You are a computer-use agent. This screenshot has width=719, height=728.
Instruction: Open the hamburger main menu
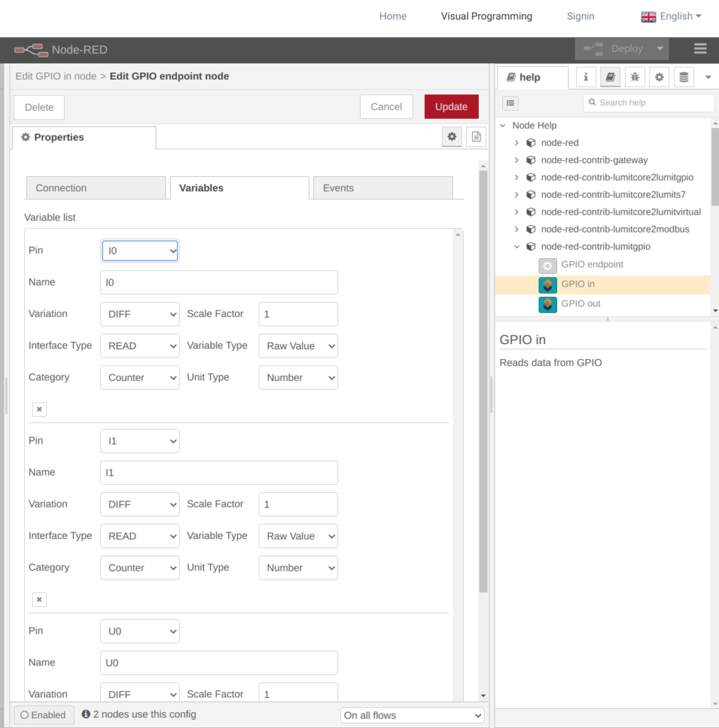[x=700, y=49]
